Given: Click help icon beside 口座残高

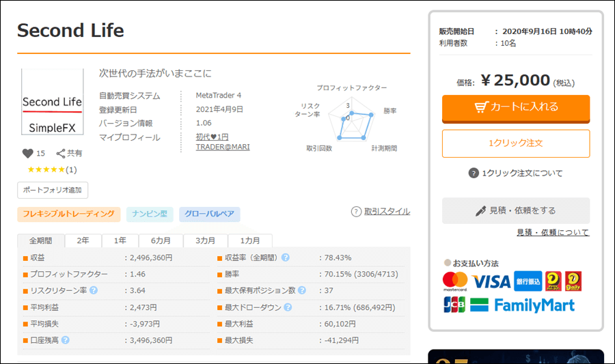Looking at the screenshot, I should click(x=66, y=339).
